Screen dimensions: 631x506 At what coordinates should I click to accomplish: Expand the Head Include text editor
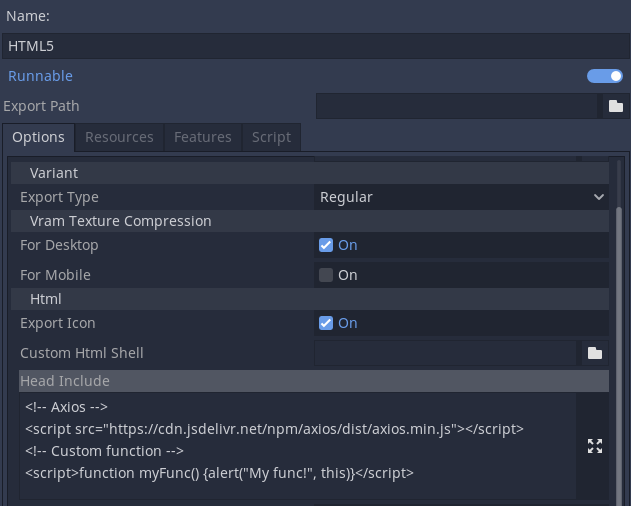point(594,446)
